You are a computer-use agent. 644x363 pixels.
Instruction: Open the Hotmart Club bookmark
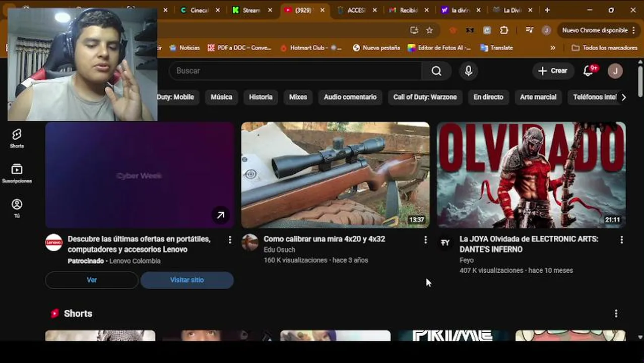pyautogui.click(x=311, y=48)
